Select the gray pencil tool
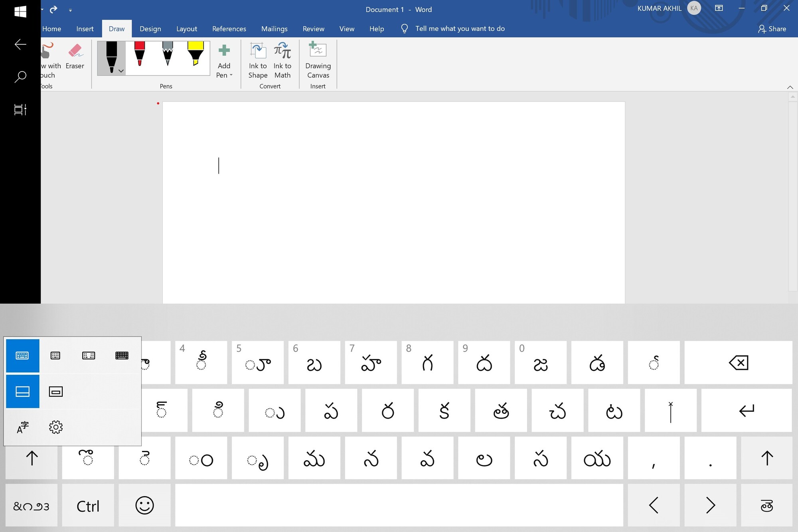Viewport: 798px width, 532px height. coord(168,54)
